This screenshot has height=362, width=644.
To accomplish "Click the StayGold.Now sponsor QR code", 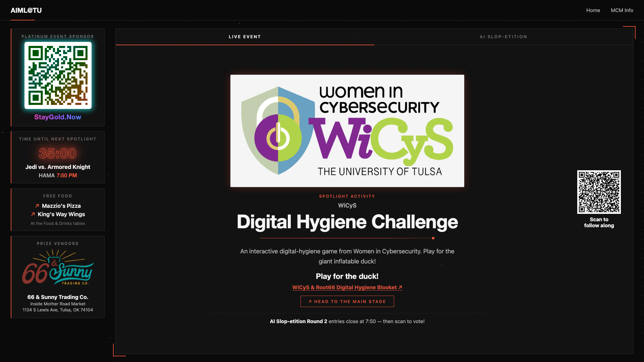I will click(x=58, y=75).
